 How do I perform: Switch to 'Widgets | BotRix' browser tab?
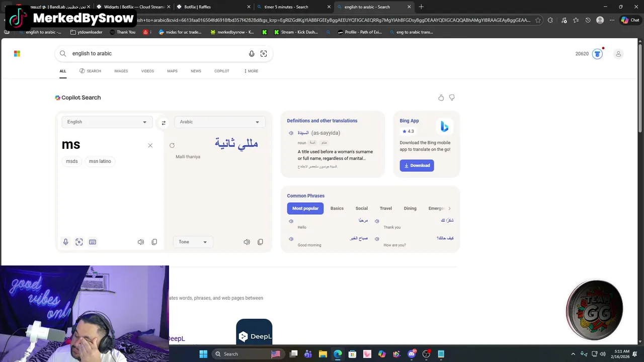(133, 7)
